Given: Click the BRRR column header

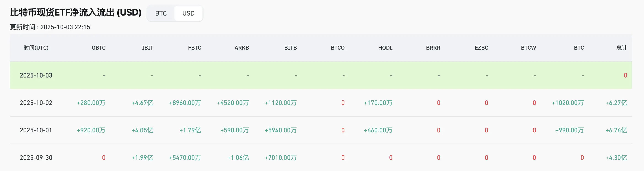Looking at the screenshot, I should (433, 48).
